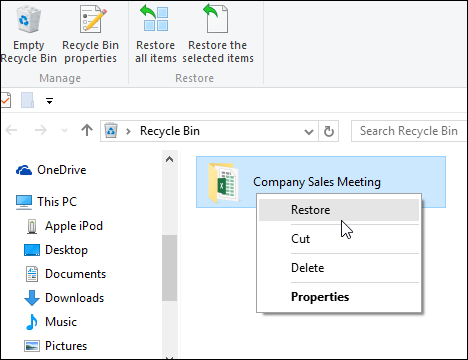
Task: Click the Recycle Bin icon in the address bar
Action: [111, 131]
